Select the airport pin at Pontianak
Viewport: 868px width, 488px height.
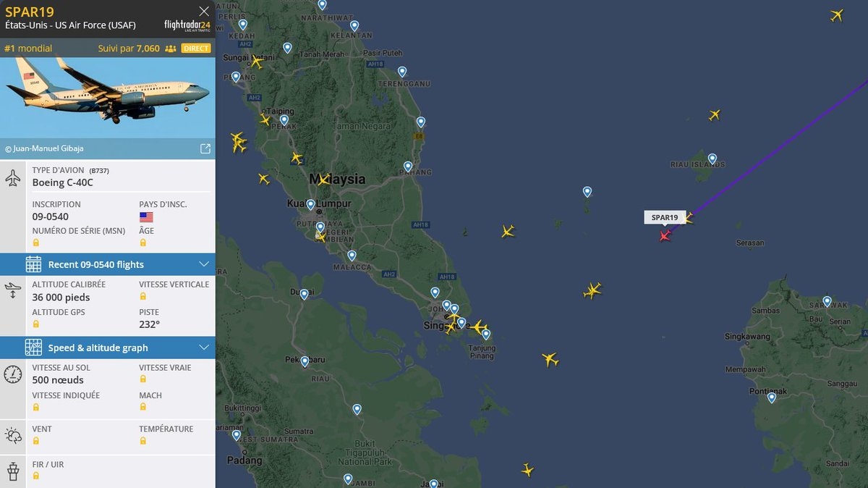(772, 397)
